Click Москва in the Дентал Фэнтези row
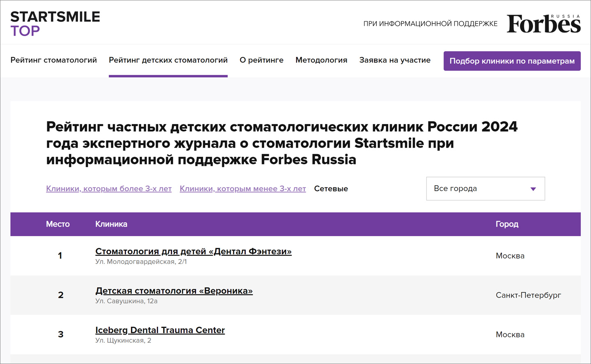The width and height of the screenshot is (591, 364). pos(510,256)
